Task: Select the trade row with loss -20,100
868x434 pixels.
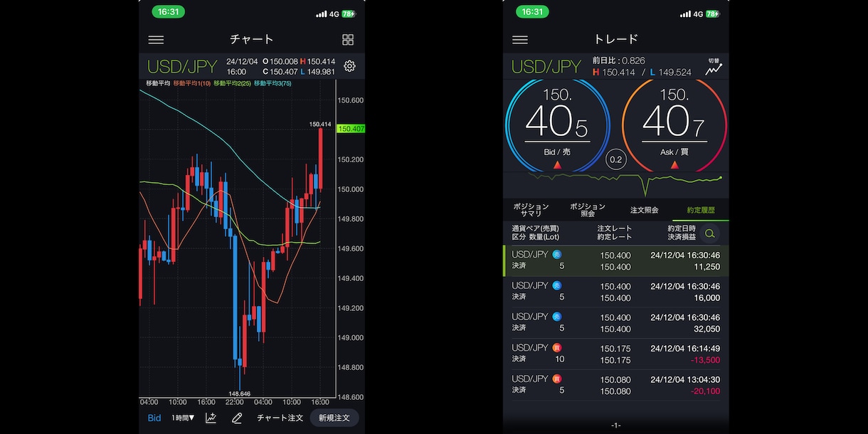Action: [616, 385]
